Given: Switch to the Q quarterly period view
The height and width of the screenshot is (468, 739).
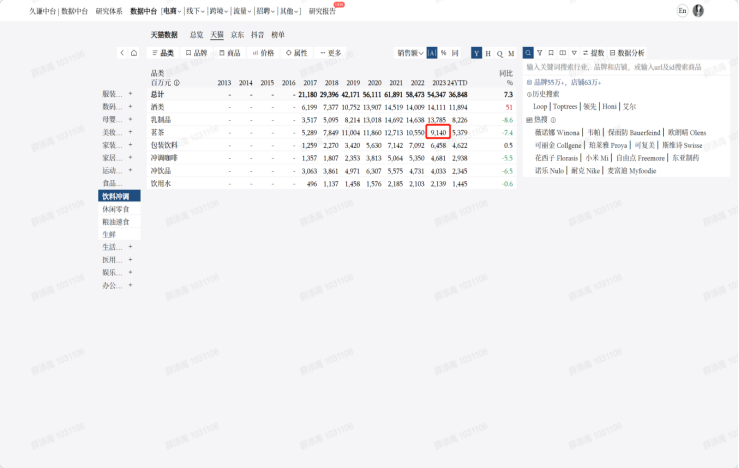Looking at the screenshot, I should (x=499, y=52).
